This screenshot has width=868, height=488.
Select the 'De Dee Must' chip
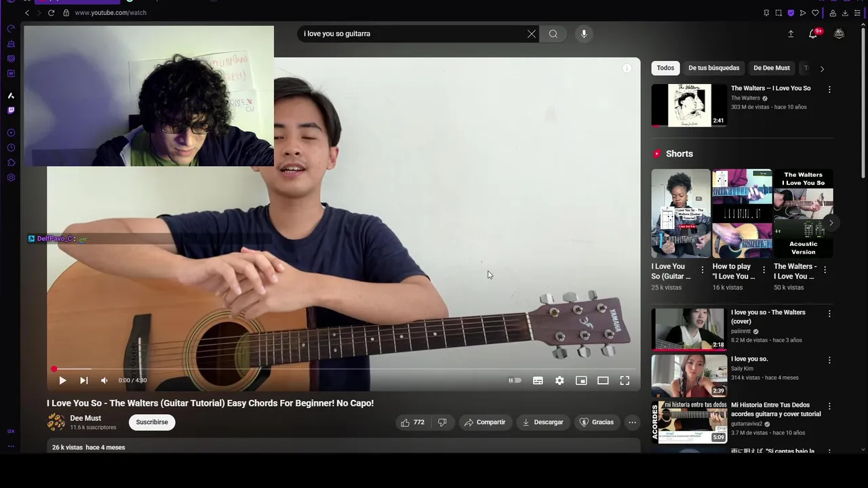point(772,68)
